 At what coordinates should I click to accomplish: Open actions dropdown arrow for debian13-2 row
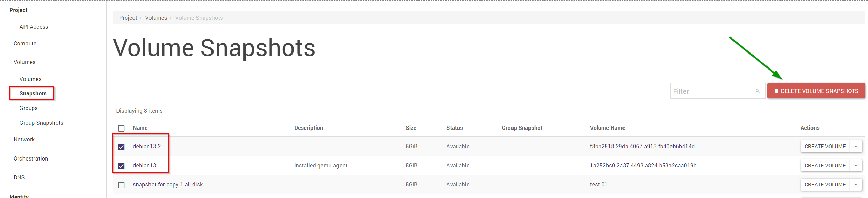click(856, 147)
